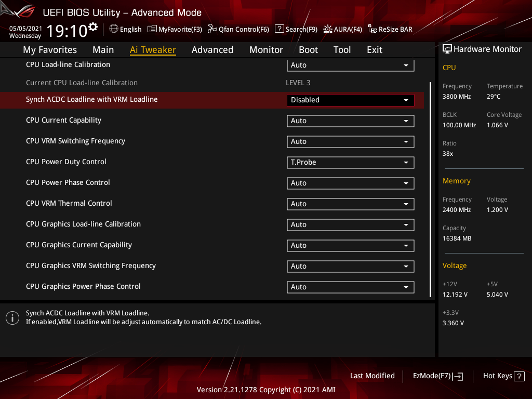Click the Hardware Monitor screen icon
Viewport: 532px width, 399px height.
[447, 49]
